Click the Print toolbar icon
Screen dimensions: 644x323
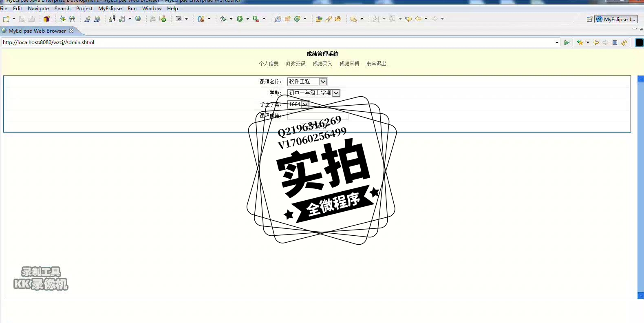(31, 19)
